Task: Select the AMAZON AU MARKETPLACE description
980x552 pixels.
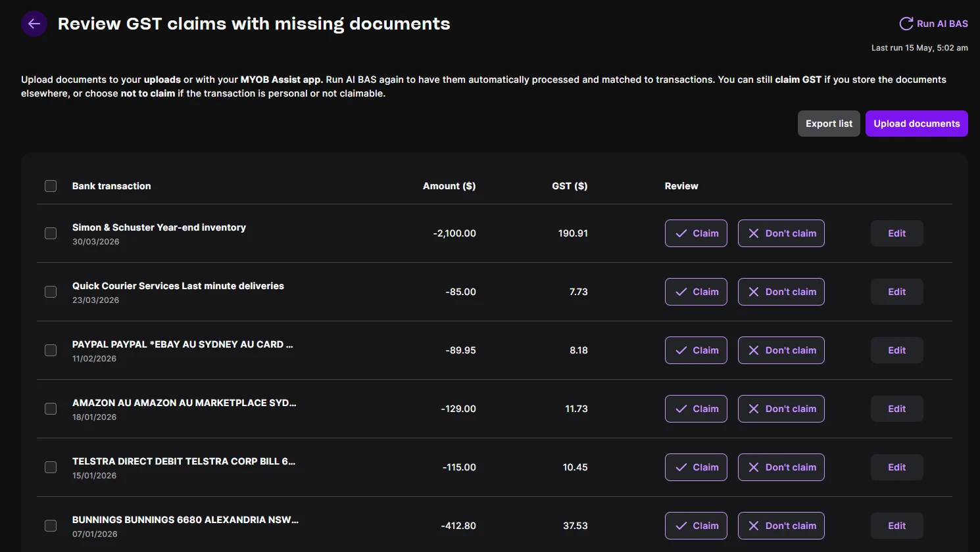Action: point(184,403)
